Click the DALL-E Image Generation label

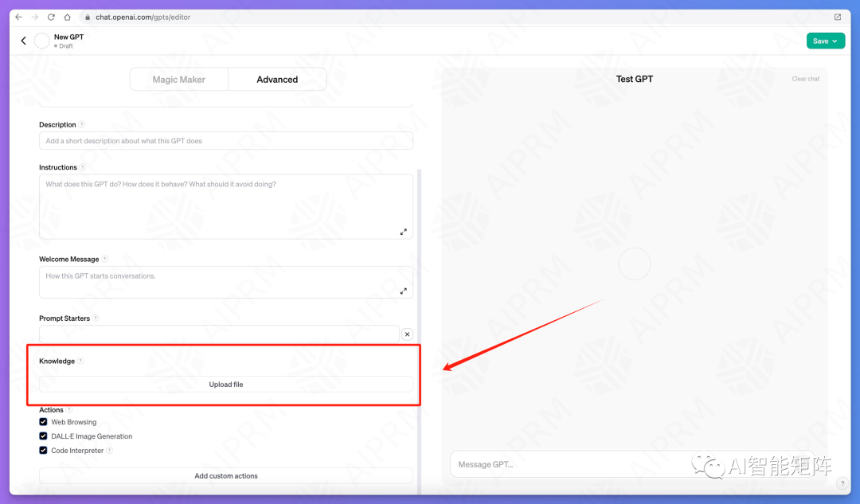pyautogui.click(x=92, y=436)
